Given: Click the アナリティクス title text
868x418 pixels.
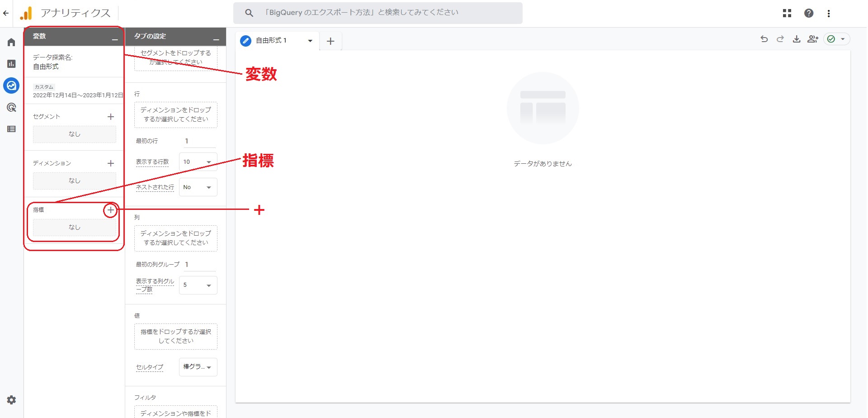Looking at the screenshot, I should [x=75, y=13].
